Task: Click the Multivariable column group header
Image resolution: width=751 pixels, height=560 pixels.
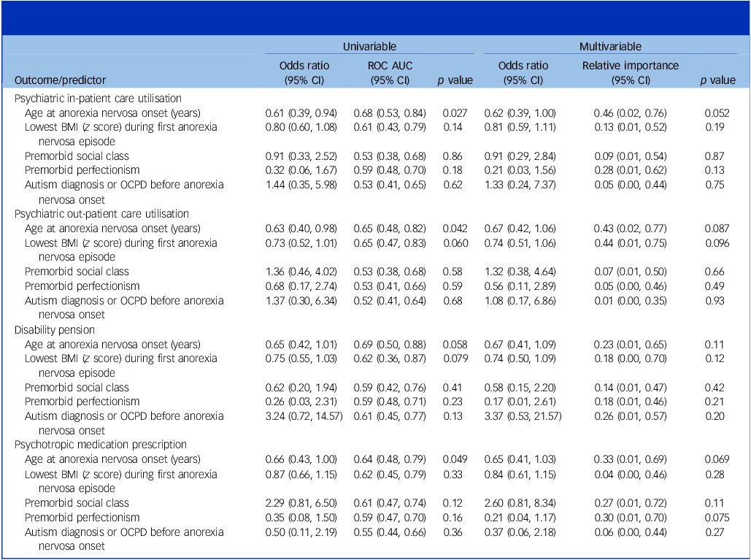Action: pyautogui.click(x=610, y=47)
